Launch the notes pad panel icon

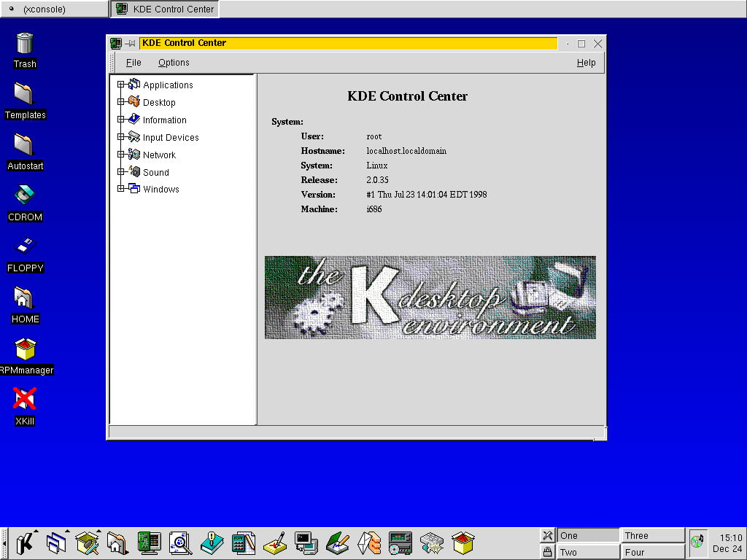coord(275,543)
